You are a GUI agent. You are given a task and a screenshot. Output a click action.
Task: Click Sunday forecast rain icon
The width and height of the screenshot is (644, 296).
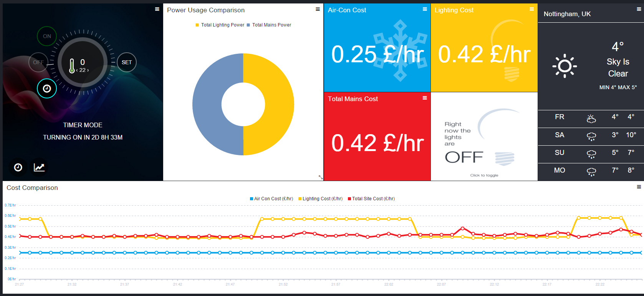coord(591,154)
